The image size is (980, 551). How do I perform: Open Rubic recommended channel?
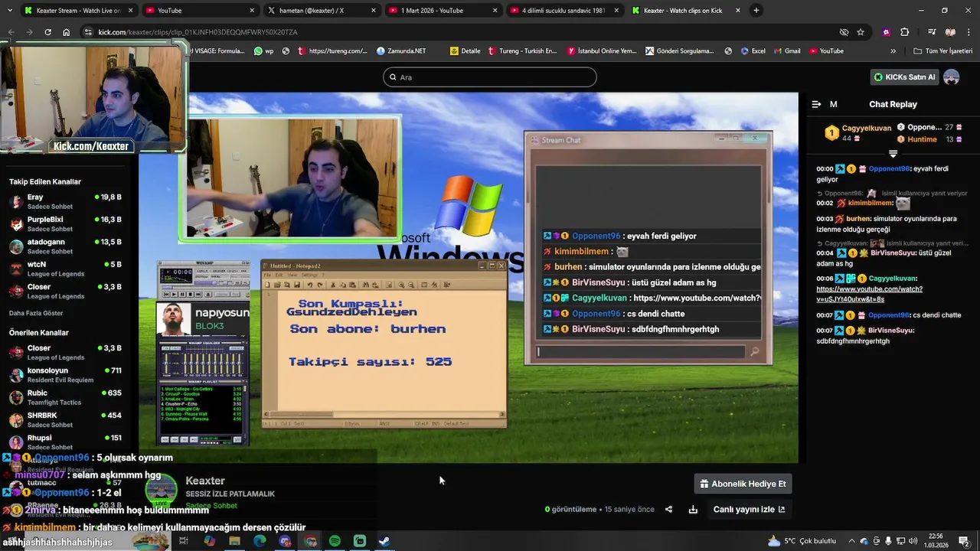[65, 397]
